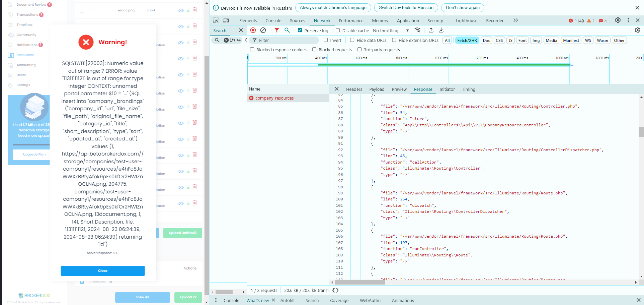Toggle the red filter funnel icon

tap(277, 30)
